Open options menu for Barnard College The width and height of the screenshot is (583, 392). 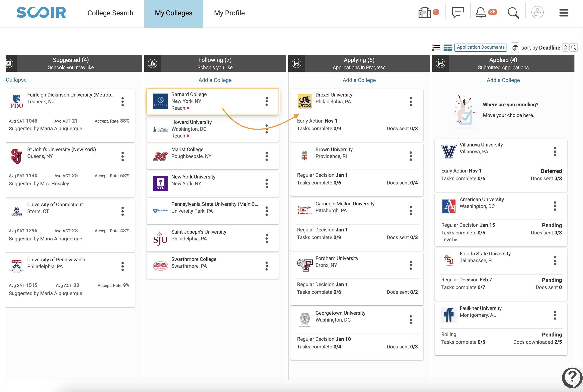(x=267, y=101)
